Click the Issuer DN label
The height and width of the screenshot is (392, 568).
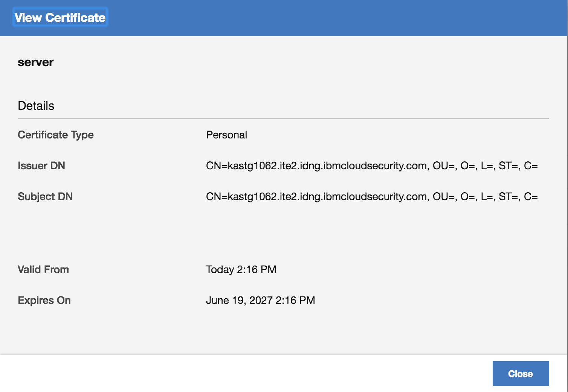[x=41, y=166]
